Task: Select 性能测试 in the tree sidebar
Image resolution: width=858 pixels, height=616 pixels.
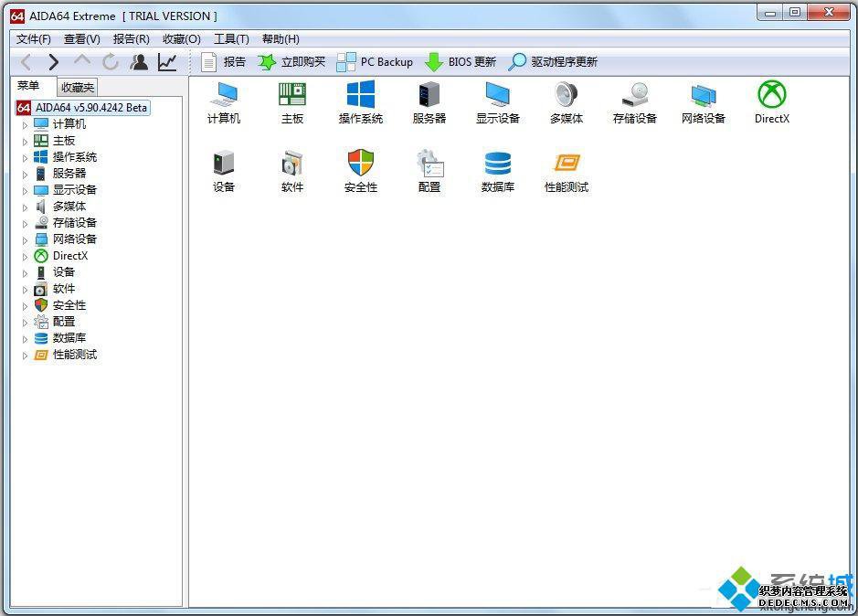Action: (75, 355)
